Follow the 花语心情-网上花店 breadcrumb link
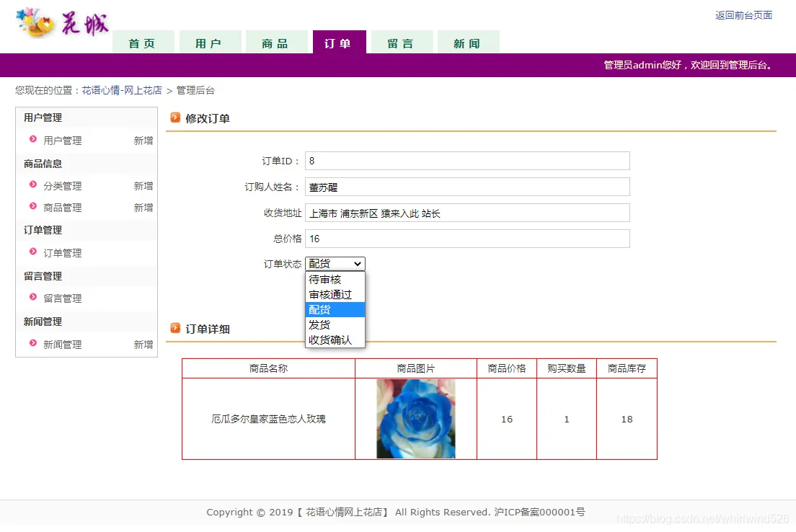796x532 pixels. [x=122, y=90]
